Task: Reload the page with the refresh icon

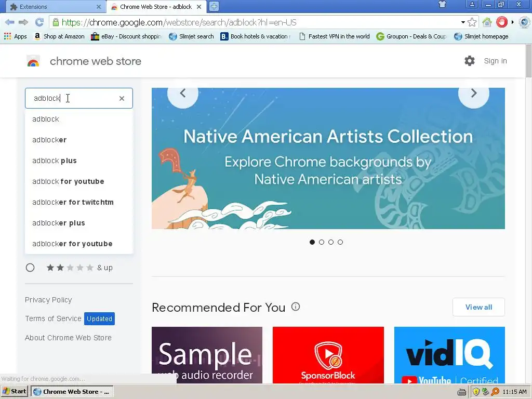Action: (x=39, y=22)
